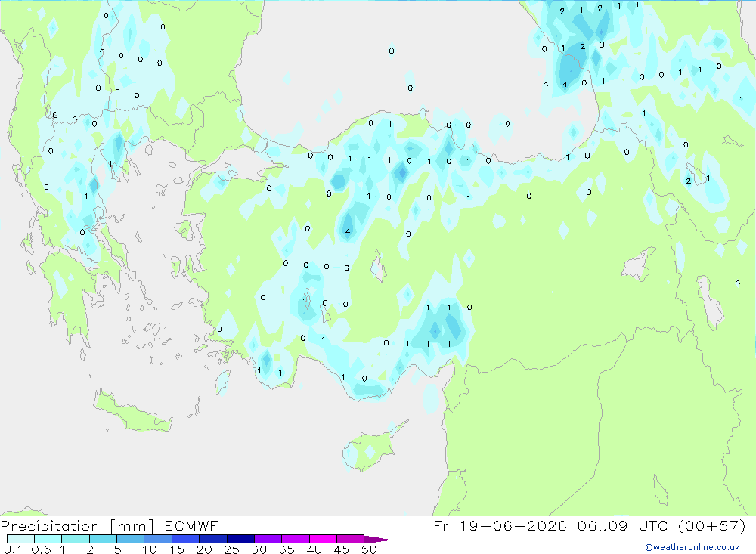The width and height of the screenshot is (756, 554).
Task: Click the "06..09" time range text
Action: click(x=603, y=525)
